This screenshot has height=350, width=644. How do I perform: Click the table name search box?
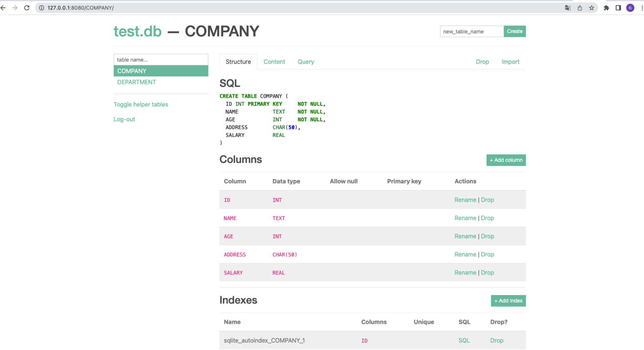(161, 60)
